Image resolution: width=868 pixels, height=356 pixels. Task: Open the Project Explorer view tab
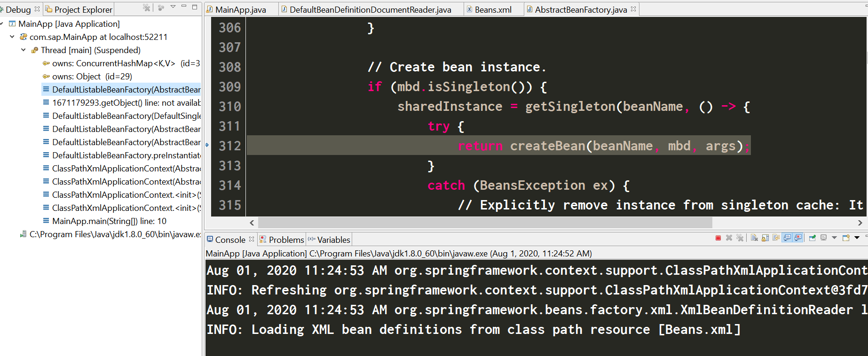[x=79, y=9]
